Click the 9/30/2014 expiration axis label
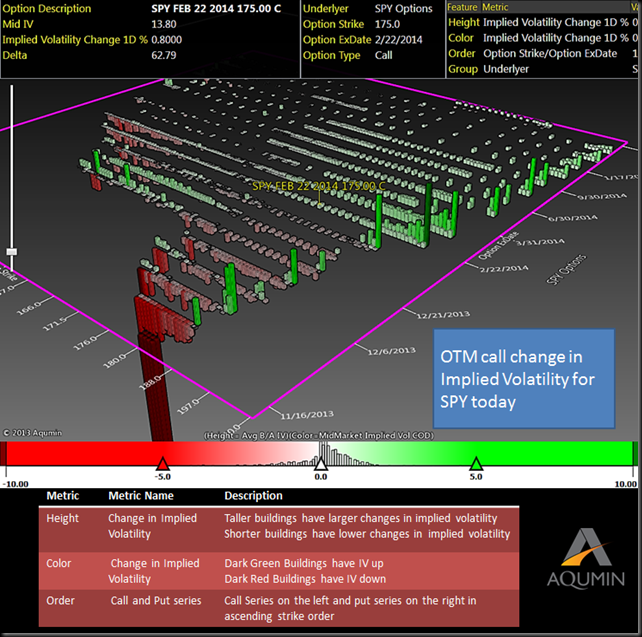 point(602,197)
